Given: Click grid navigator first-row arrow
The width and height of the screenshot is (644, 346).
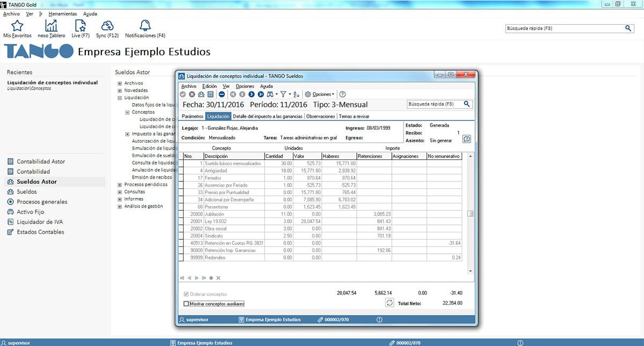Looking at the screenshot, I should point(182,278).
